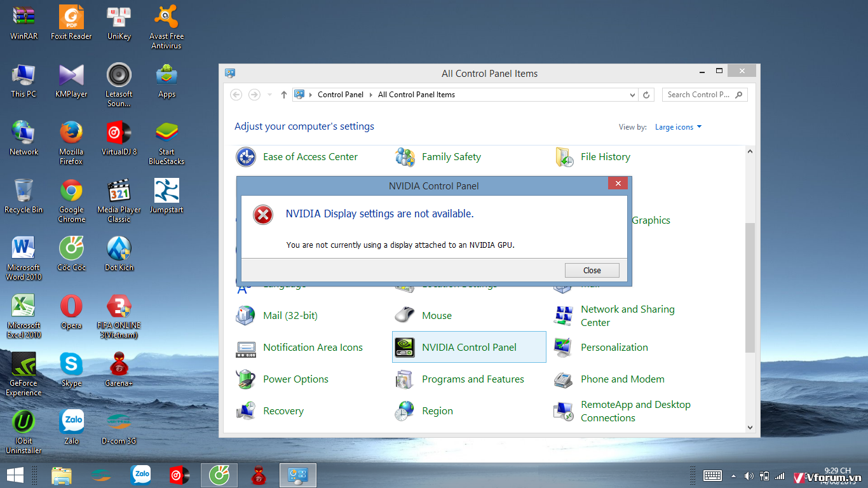Open recent locations dropdown arrow
The image size is (868, 488).
[269, 95]
